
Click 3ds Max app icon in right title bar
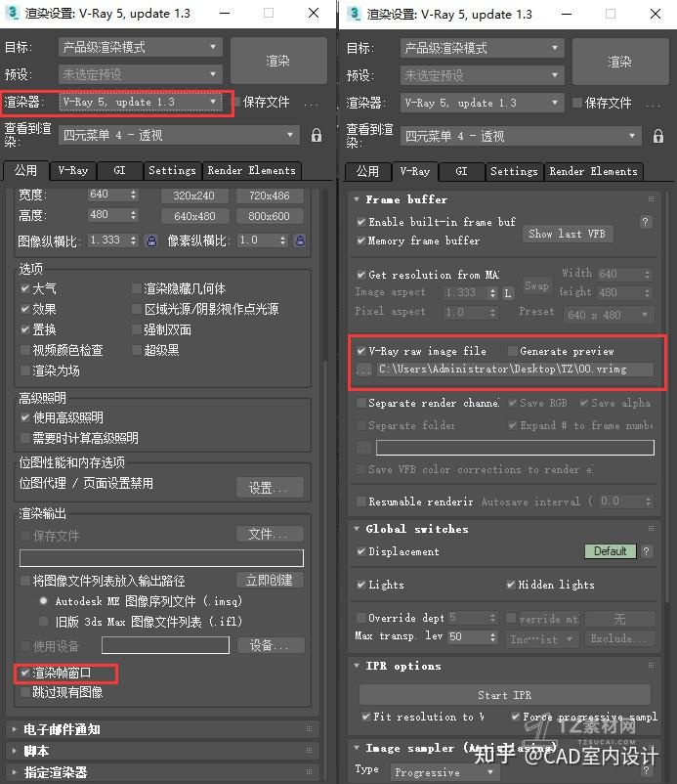[354, 13]
